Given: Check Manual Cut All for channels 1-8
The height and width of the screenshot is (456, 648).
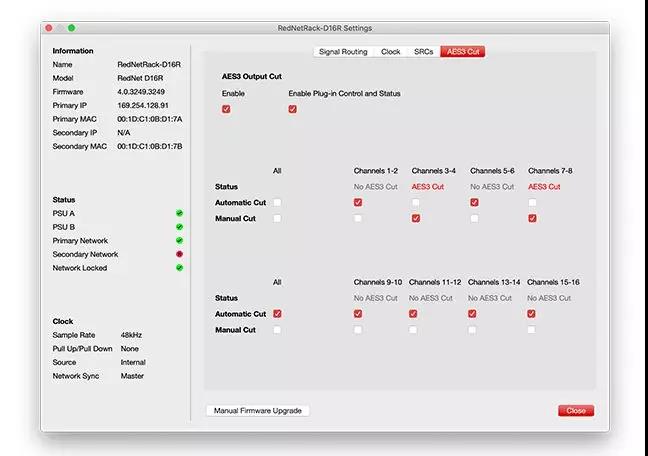Looking at the screenshot, I should [277, 218].
